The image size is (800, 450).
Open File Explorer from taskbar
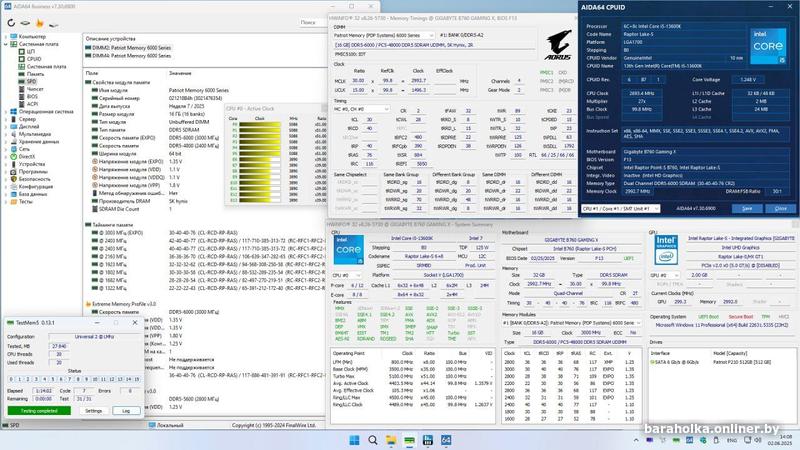[391, 440]
